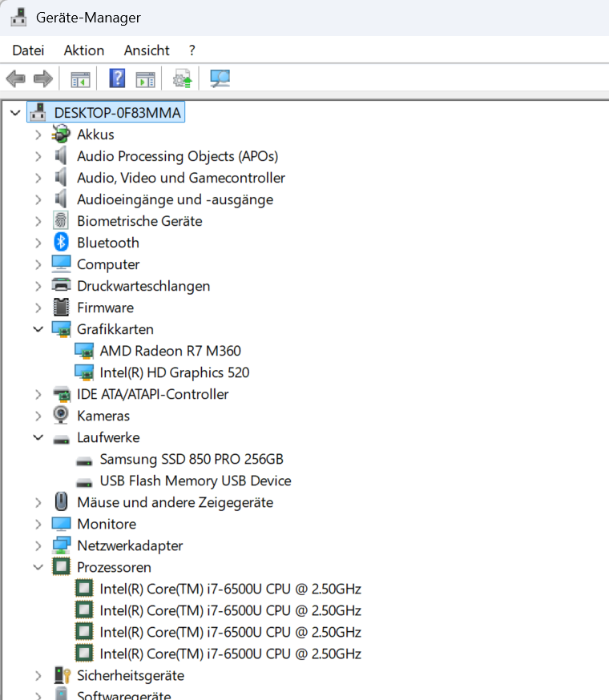Click the Prozessoren category icon
Screen dimensions: 609x700
(x=61, y=567)
